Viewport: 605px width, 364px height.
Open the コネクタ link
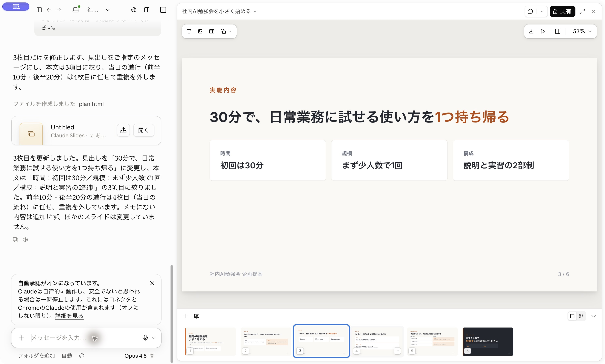tap(120, 299)
